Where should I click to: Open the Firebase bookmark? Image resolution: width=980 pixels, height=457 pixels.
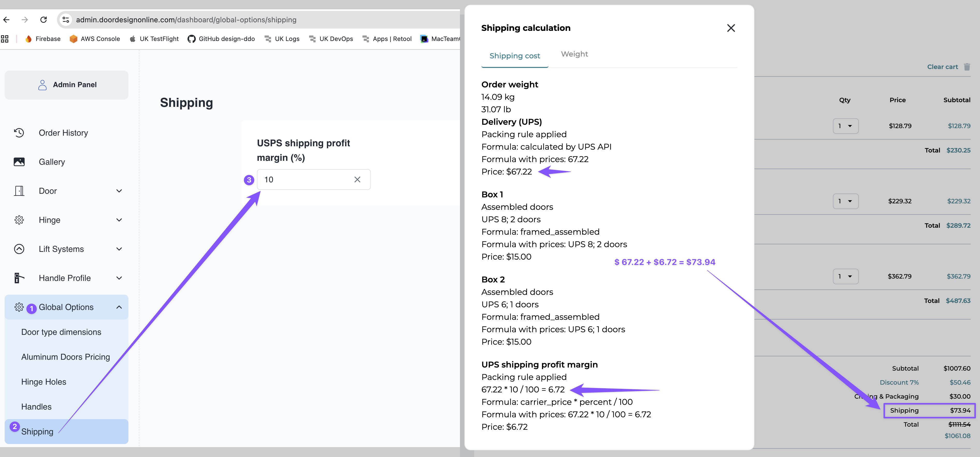(43, 39)
